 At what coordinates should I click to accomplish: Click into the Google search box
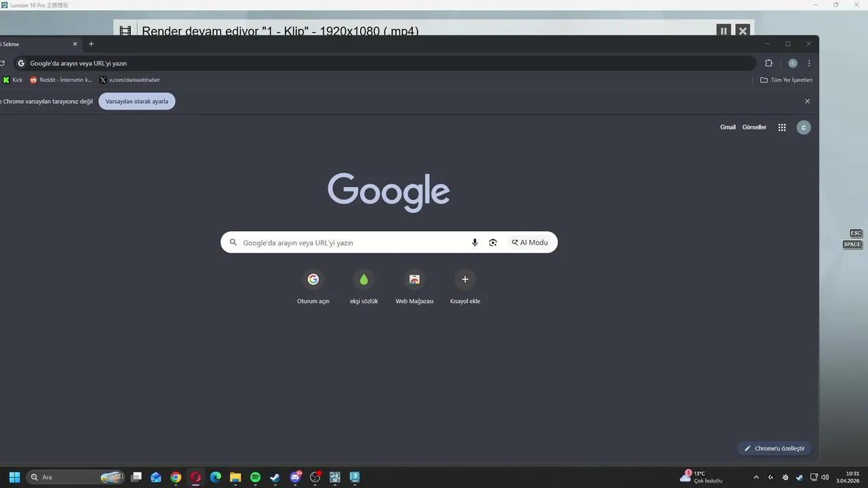coord(389,243)
